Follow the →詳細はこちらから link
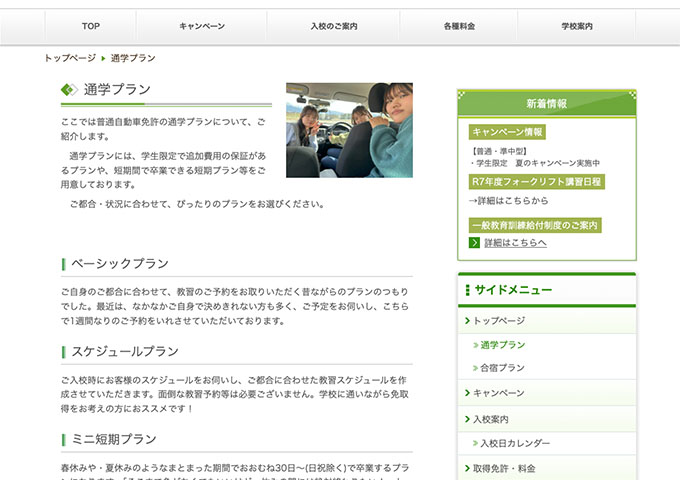This screenshot has width=680, height=480. coord(508,201)
